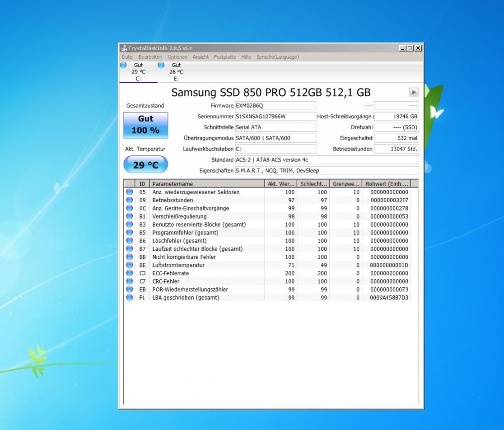Switch to the C: disk tab
The image size is (504, 430).
tap(138, 72)
